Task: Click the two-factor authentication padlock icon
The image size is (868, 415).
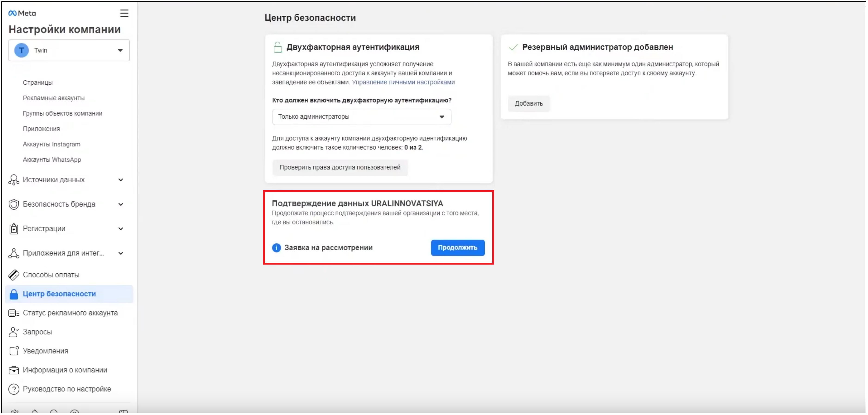Action: (x=278, y=47)
